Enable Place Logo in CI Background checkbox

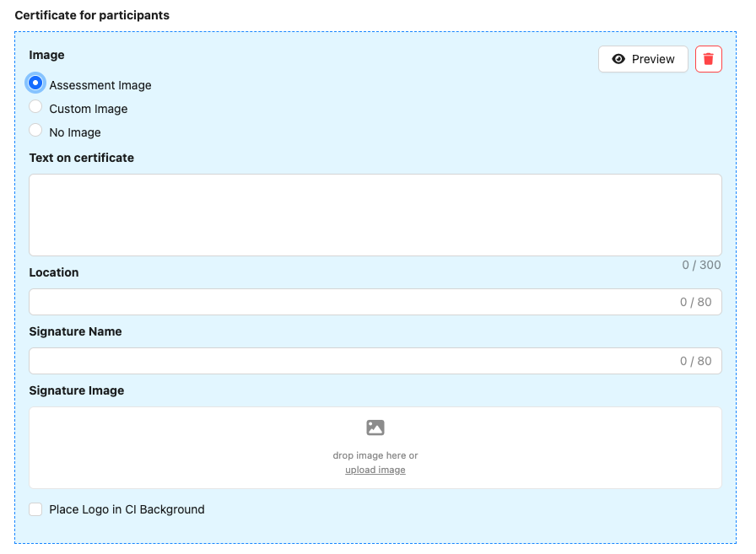pos(35,509)
